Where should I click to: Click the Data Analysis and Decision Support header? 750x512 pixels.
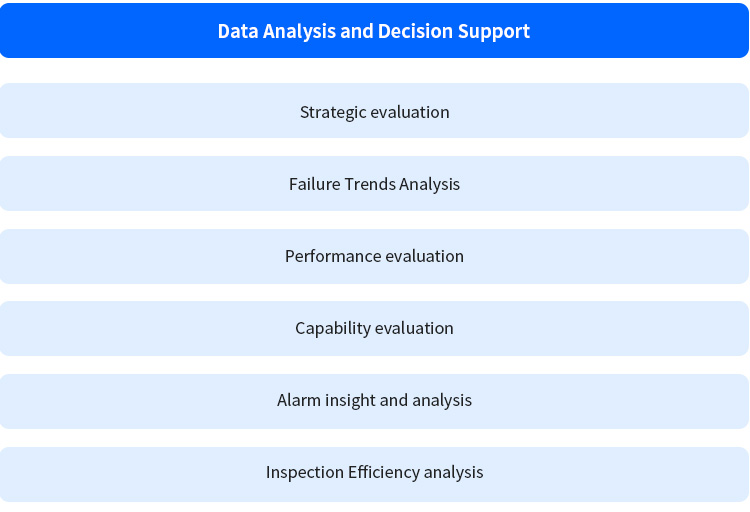[x=374, y=31]
